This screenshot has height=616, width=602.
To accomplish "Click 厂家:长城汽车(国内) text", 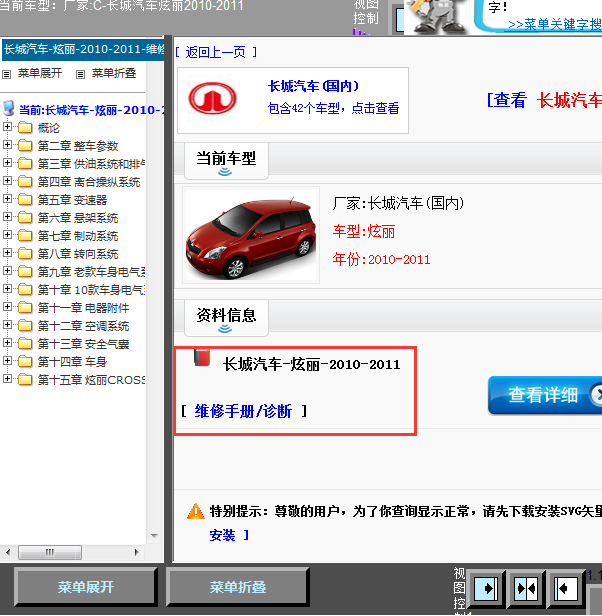I will pos(398,203).
